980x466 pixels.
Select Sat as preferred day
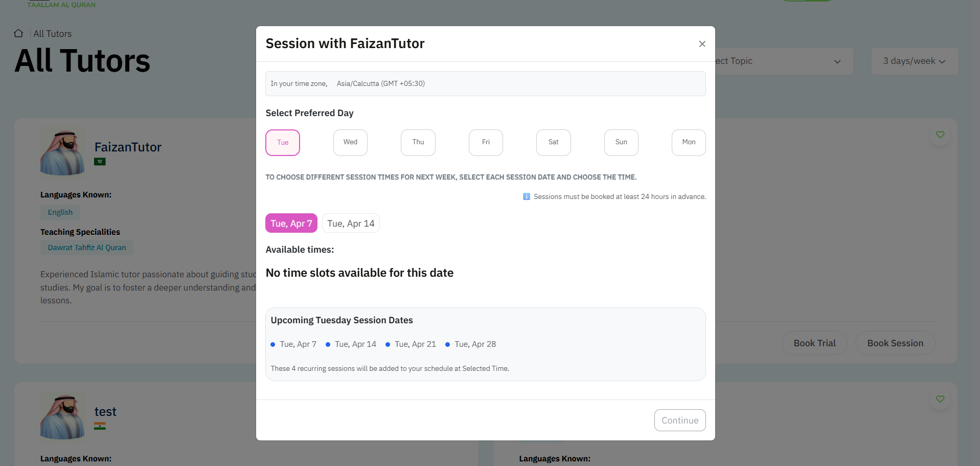[x=553, y=143]
